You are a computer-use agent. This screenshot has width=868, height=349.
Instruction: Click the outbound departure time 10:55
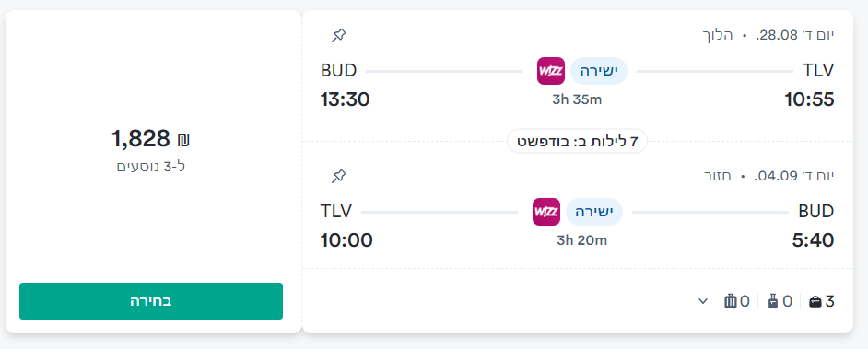(x=809, y=100)
